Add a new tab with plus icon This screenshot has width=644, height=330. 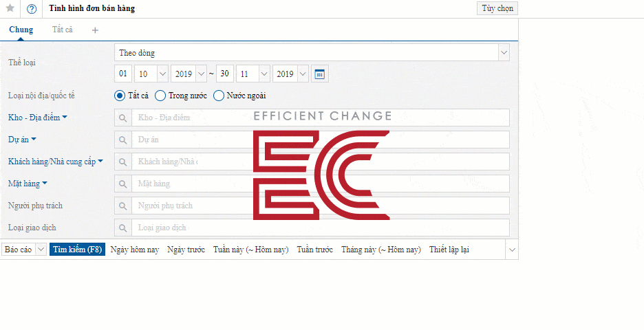pyautogui.click(x=95, y=30)
